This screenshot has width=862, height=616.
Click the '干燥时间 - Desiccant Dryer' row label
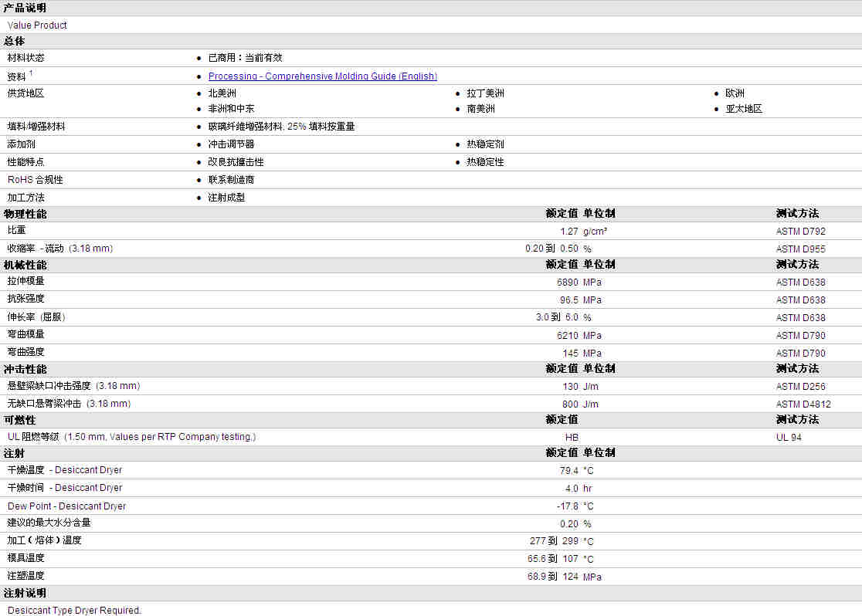pos(65,487)
